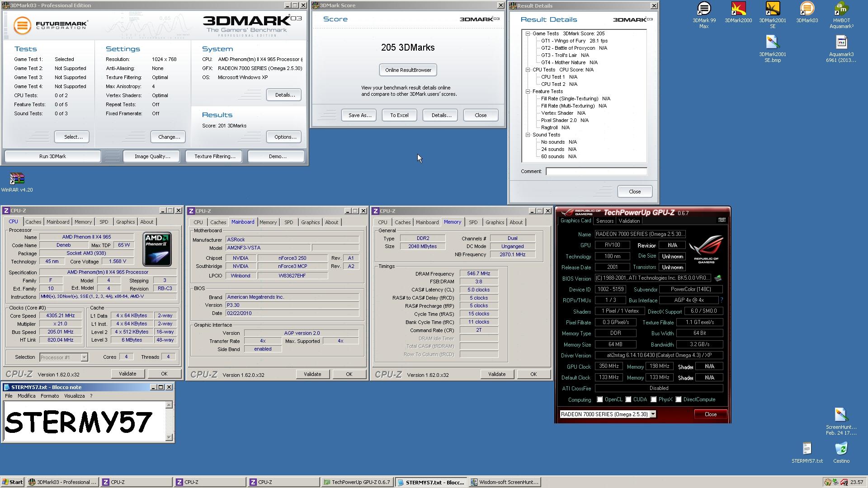
Task: Click the GPU-Z bus interface question mark
Action: click(722, 300)
